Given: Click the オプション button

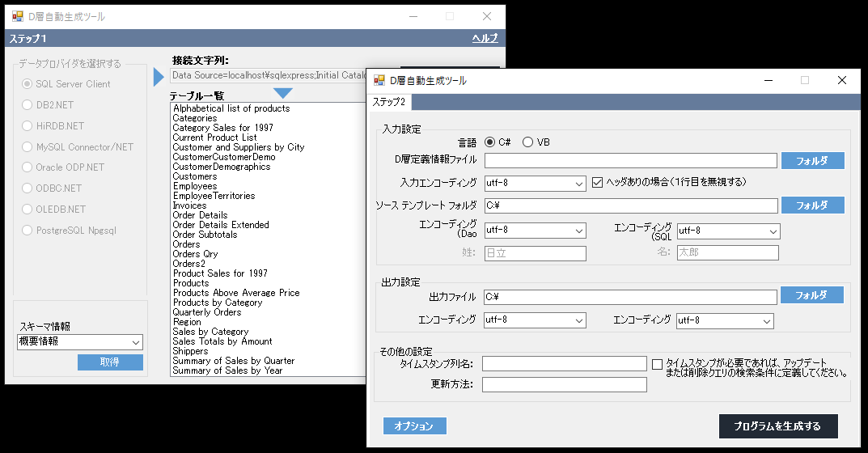Looking at the screenshot, I should [414, 426].
